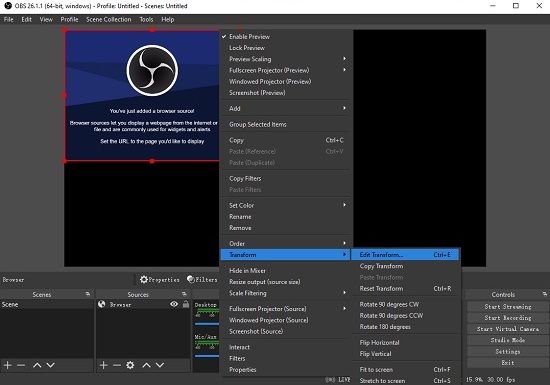550x385 pixels.
Task: Move the scene down with the Scenes arrow
Action: coord(51,365)
